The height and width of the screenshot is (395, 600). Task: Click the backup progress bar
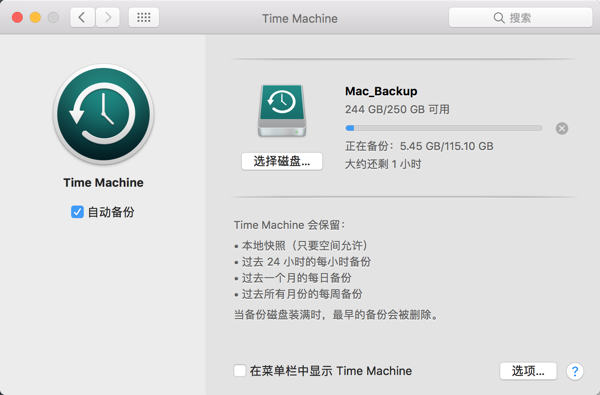pyautogui.click(x=444, y=128)
